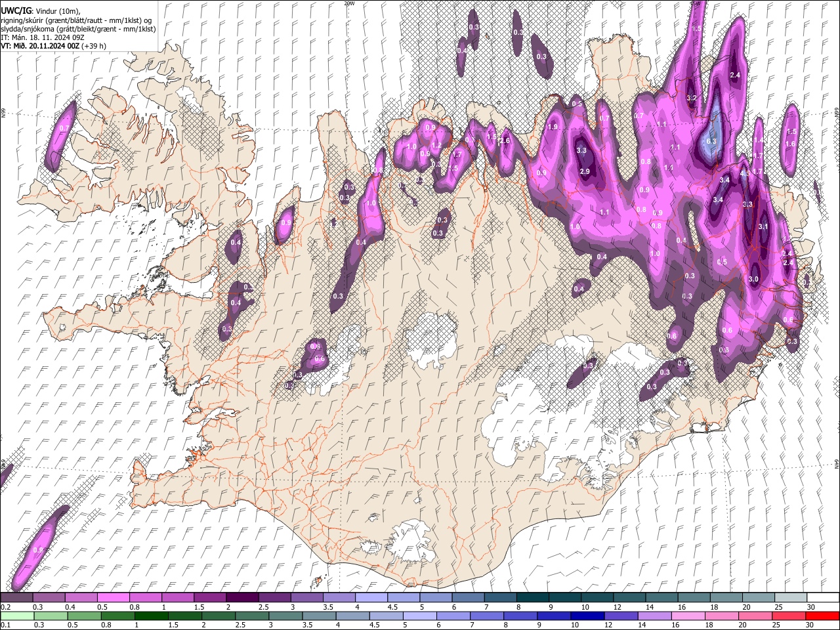Select the 1.9 precipitation label
The width and height of the screenshot is (840, 630).
[x=553, y=127]
